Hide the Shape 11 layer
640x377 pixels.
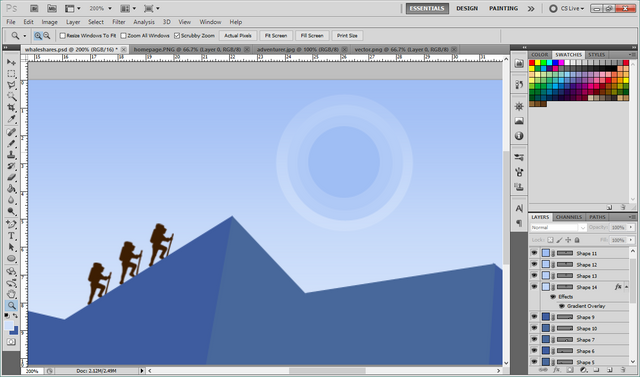click(x=534, y=253)
